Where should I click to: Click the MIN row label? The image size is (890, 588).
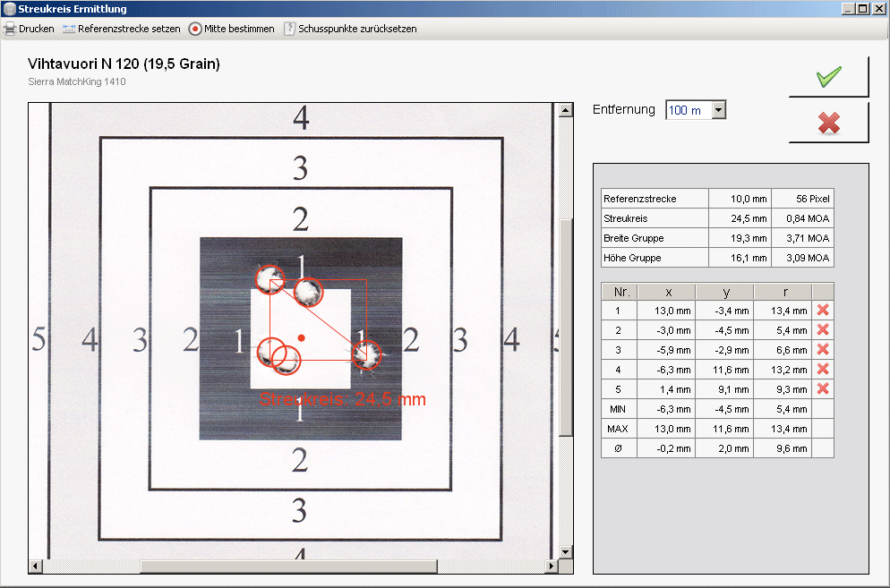pos(618,409)
